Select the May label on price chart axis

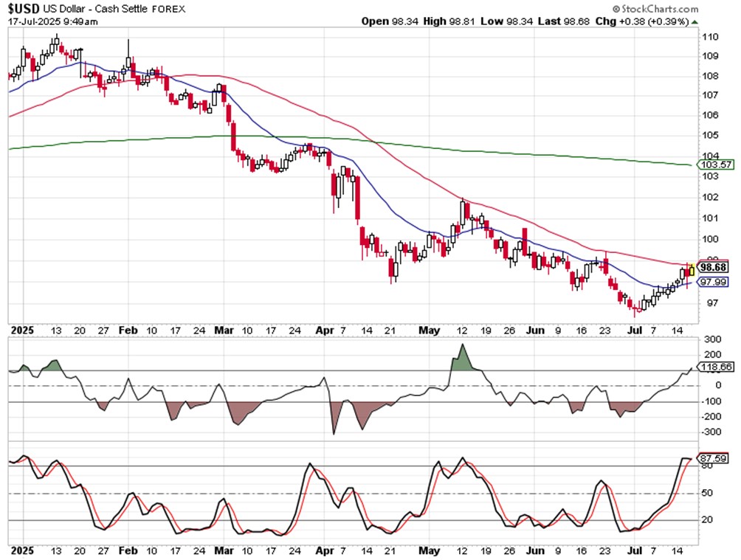[x=429, y=331]
